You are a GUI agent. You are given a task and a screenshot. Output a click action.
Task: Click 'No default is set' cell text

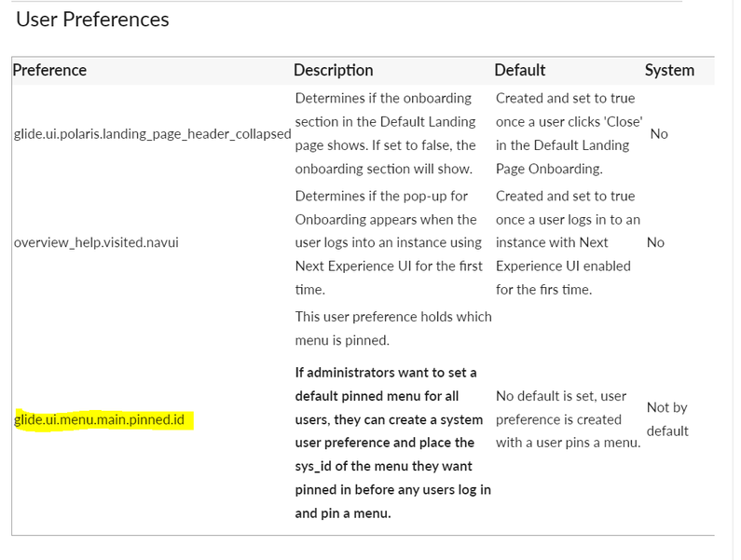(x=568, y=419)
